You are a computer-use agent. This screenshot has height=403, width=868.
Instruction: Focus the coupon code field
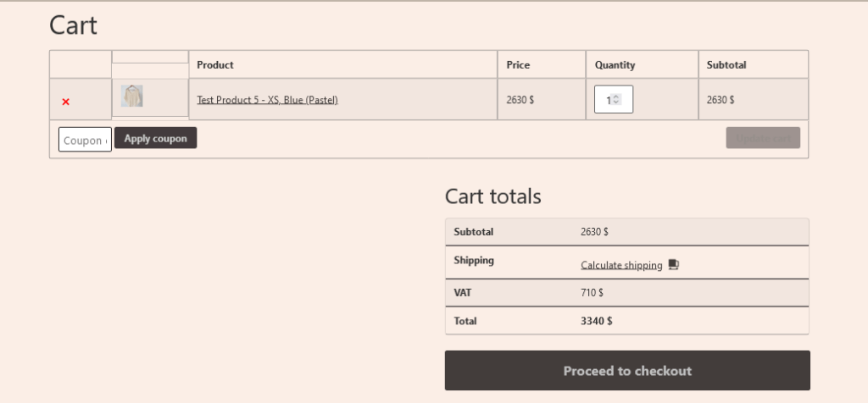86,140
